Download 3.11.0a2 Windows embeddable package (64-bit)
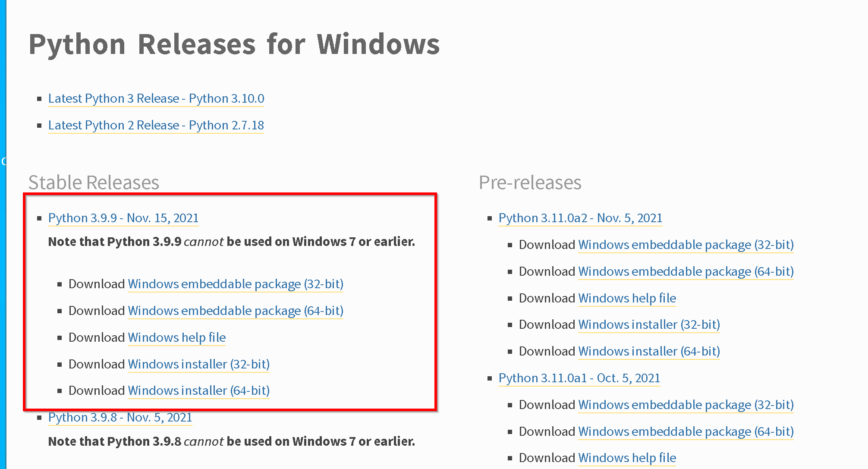The height and width of the screenshot is (469, 868). click(x=686, y=271)
